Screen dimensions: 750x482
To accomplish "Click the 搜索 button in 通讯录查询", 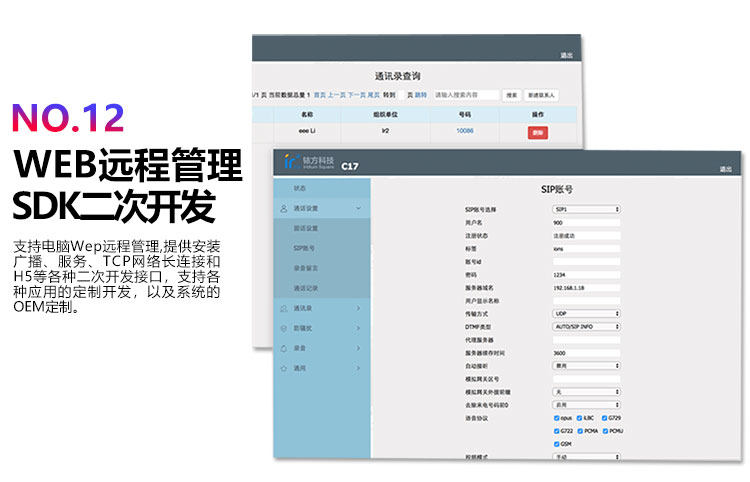I will pos(512,95).
